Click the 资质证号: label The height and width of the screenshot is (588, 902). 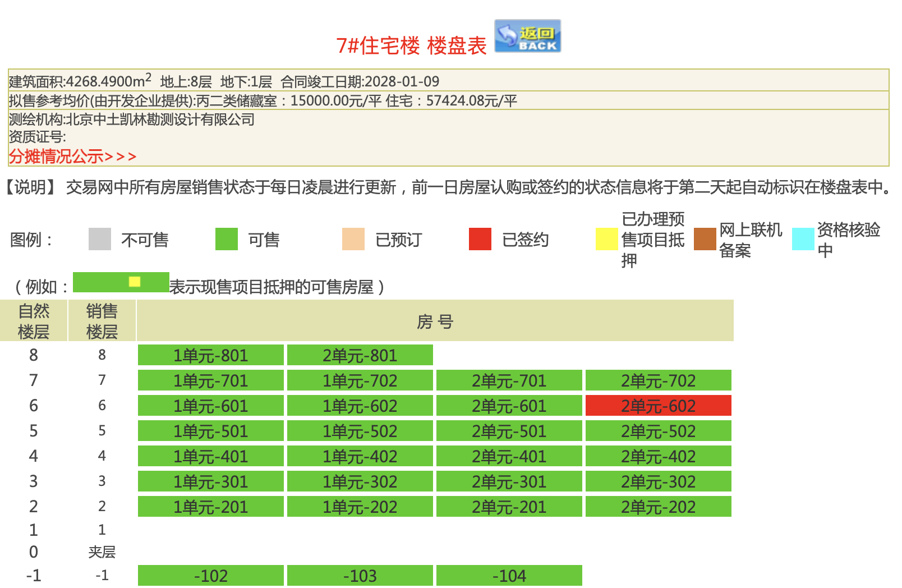[38, 136]
